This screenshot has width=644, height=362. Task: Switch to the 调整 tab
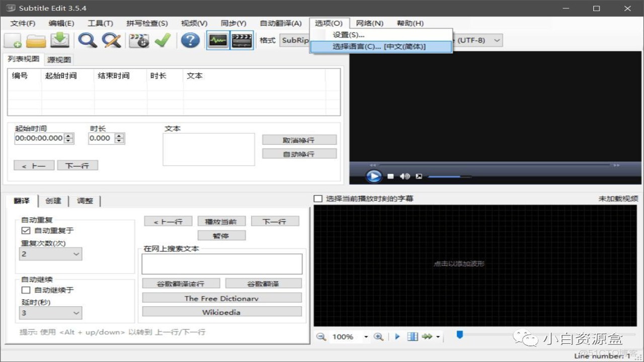point(85,201)
